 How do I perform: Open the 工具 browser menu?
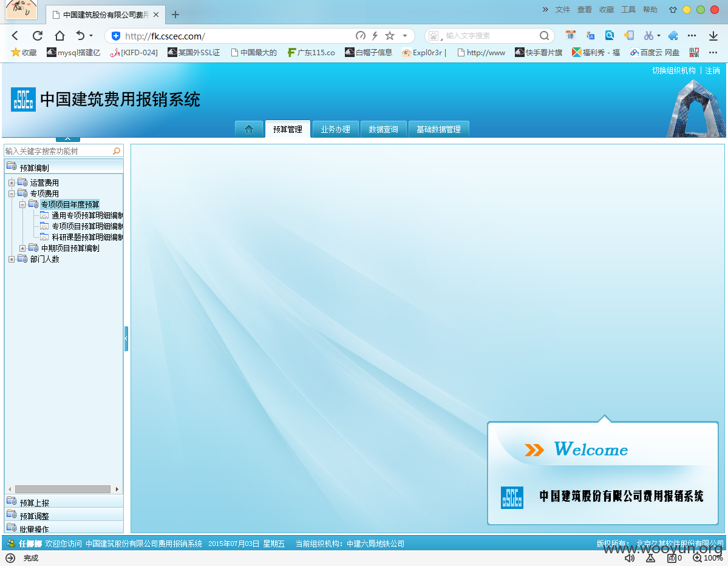click(628, 9)
